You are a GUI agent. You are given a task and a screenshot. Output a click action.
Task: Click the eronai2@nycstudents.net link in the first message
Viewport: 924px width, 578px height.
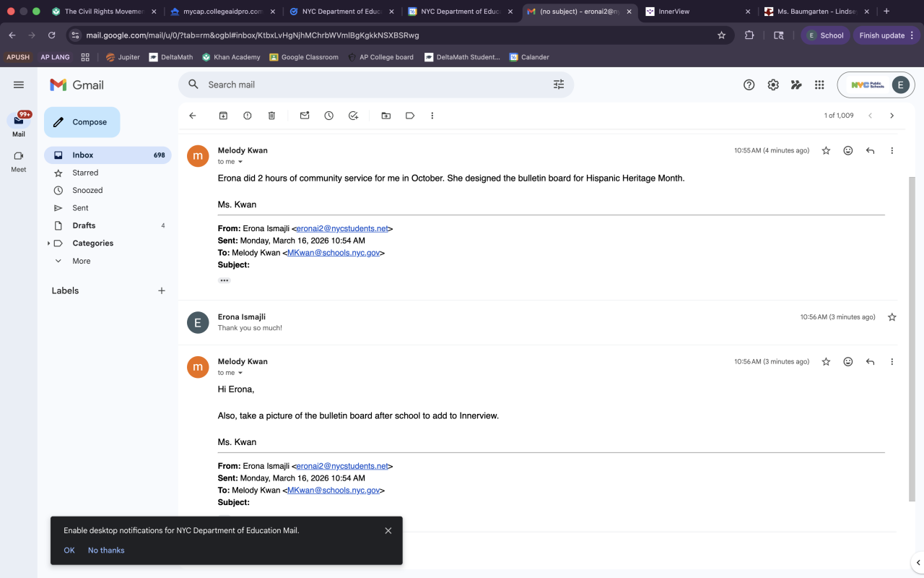(x=342, y=228)
